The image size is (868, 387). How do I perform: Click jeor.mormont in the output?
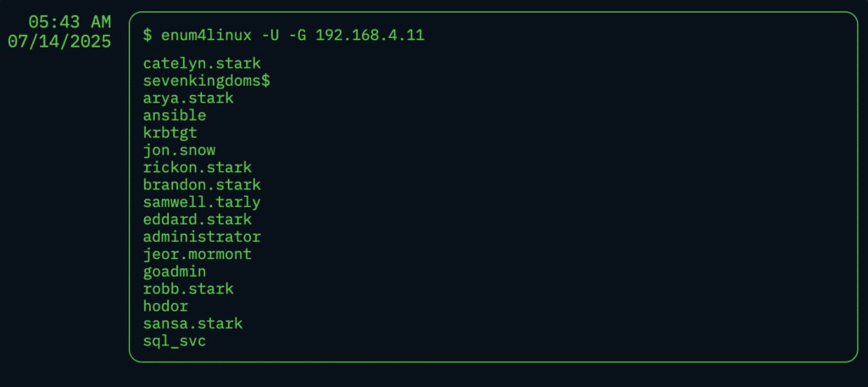coord(197,255)
